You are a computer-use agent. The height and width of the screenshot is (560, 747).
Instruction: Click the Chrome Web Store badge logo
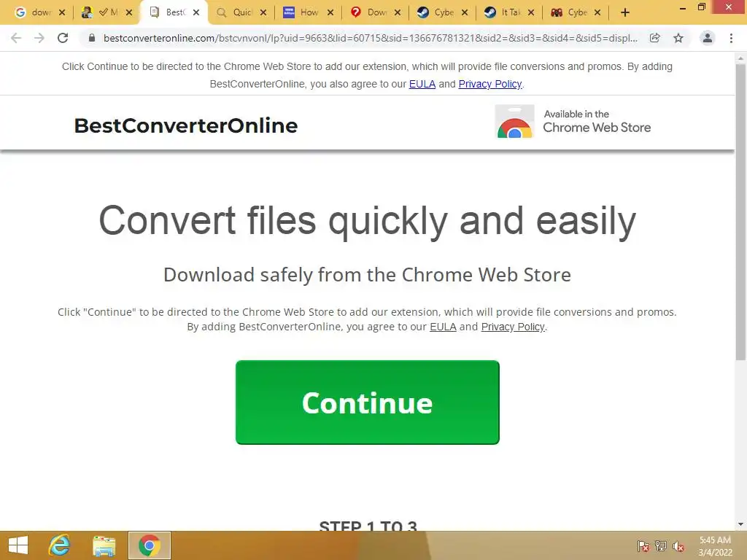tap(514, 122)
